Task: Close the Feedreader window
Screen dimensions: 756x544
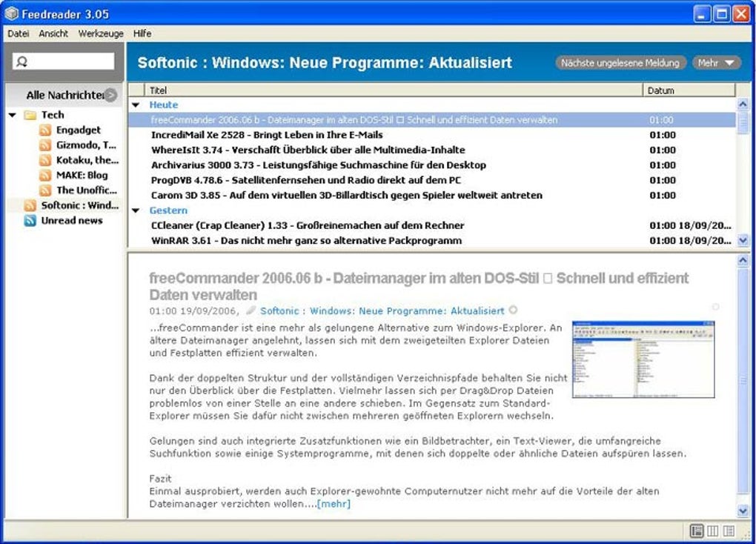Action: (741, 14)
